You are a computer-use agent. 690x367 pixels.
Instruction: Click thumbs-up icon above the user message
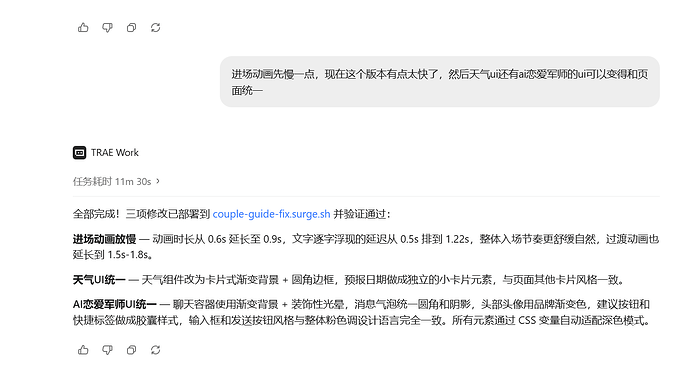point(83,28)
